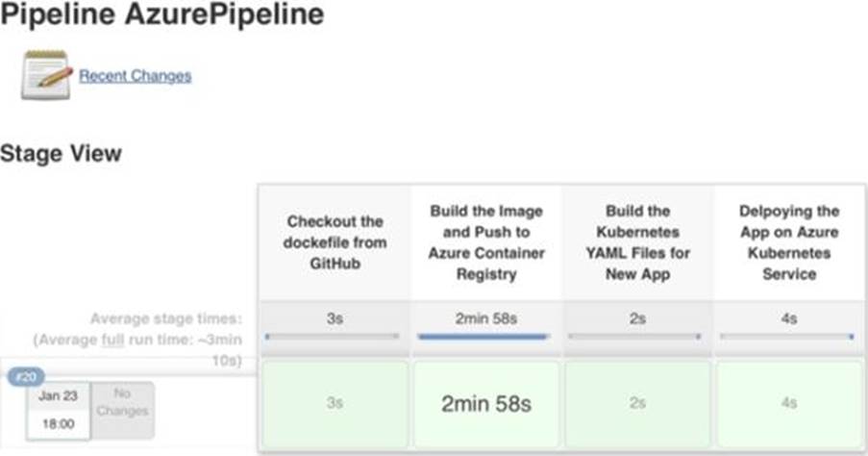Screen dimensions: 868x456
Task: Open the Recent Changes link
Action: (x=136, y=75)
